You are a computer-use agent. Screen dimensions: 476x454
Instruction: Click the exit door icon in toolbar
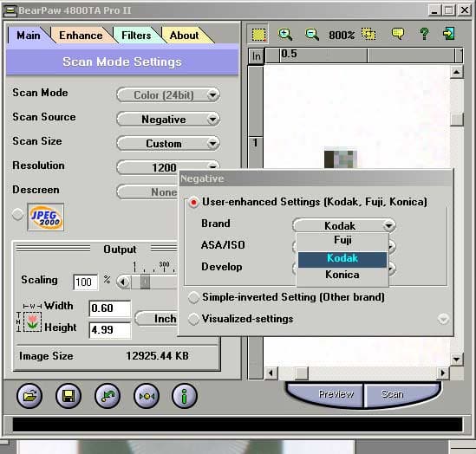pyautogui.click(x=448, y=34)
